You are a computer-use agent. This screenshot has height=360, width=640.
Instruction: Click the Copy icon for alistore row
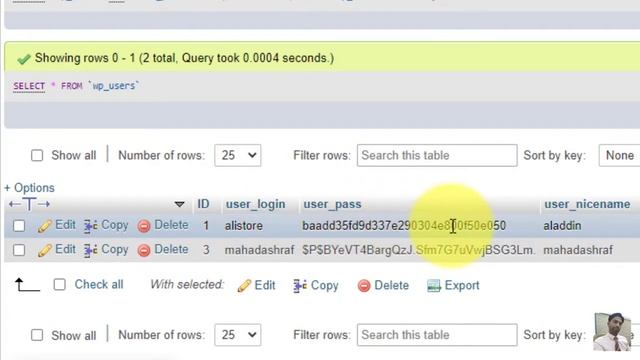[x=91, y=226]
